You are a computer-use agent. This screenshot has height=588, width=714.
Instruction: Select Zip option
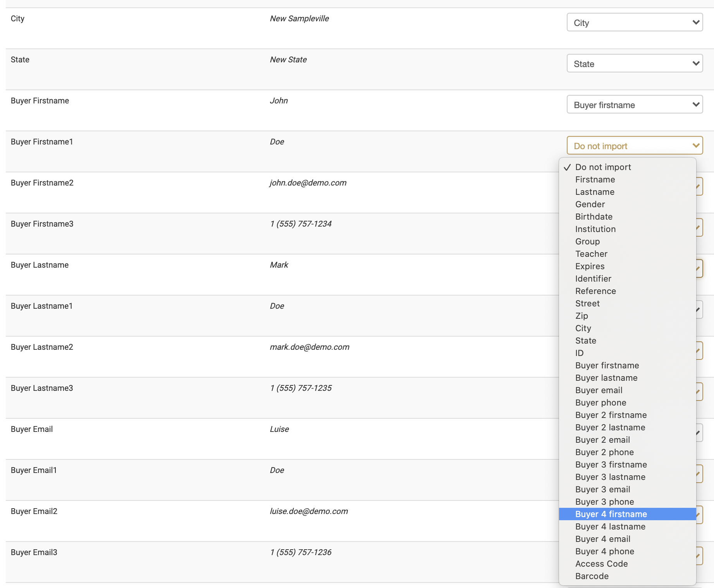tap(628, 316)
